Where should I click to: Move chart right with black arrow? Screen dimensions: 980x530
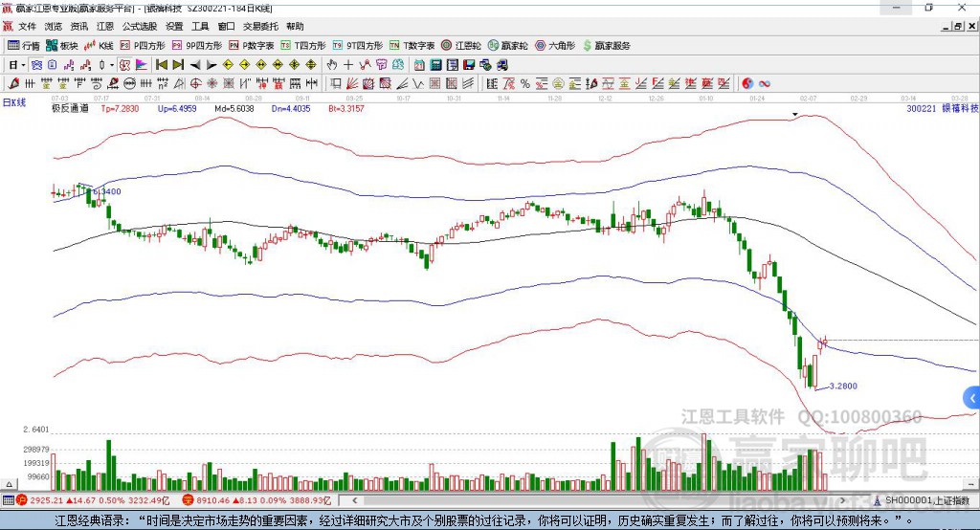point(212,65)
